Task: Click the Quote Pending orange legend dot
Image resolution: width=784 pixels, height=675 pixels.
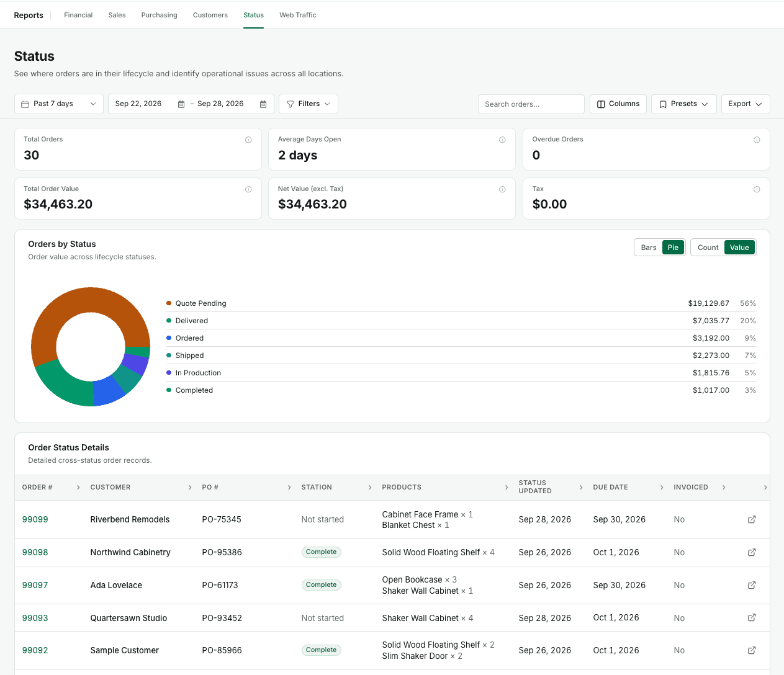Action: tap(169, 303)
